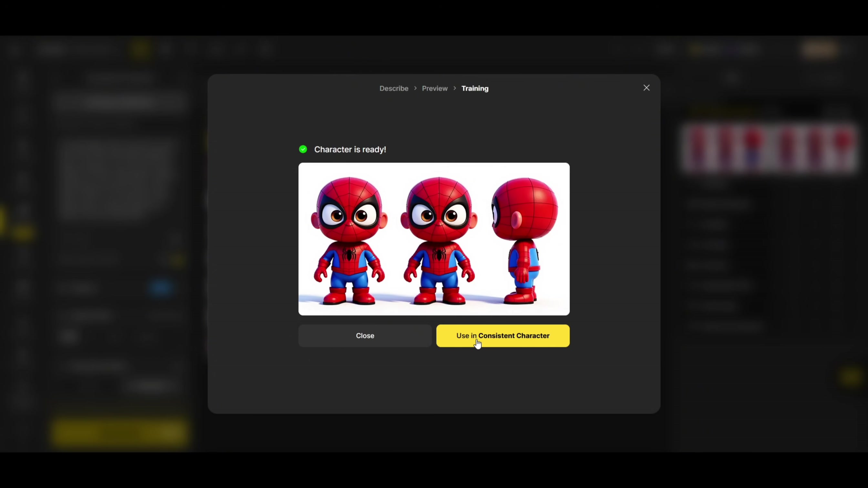Click Use in Consistent Character button

point(503,335)
